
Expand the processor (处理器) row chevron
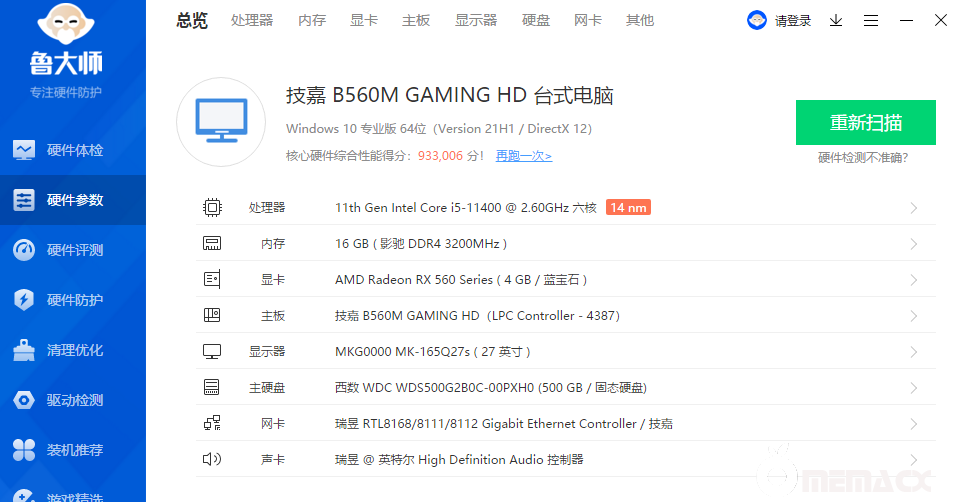pos(913,208)
